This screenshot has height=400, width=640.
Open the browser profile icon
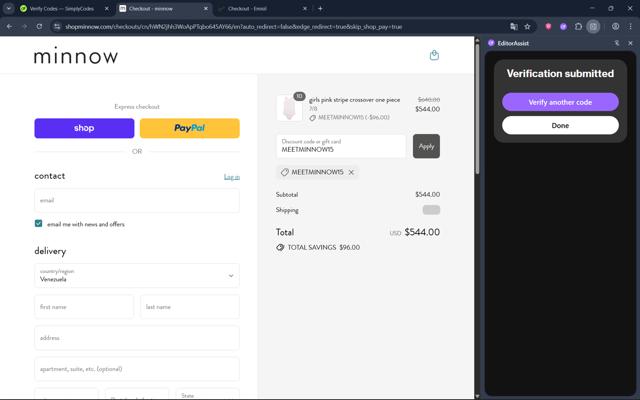click(x=616, y=27)
